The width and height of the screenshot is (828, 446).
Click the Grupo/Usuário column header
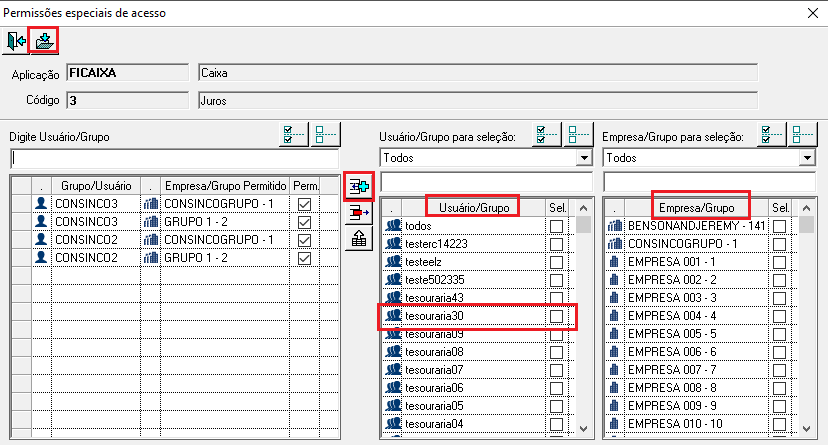[96, 186]
